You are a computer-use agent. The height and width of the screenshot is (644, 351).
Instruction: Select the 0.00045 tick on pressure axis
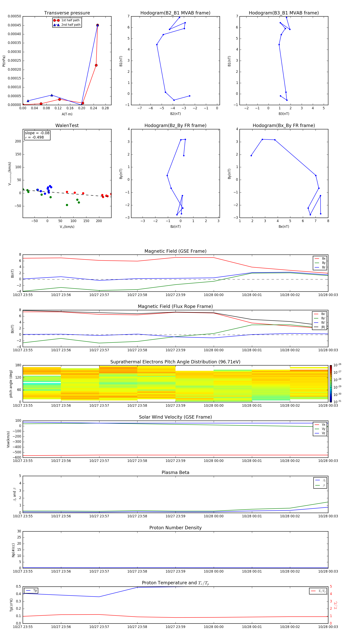[14, 25]
